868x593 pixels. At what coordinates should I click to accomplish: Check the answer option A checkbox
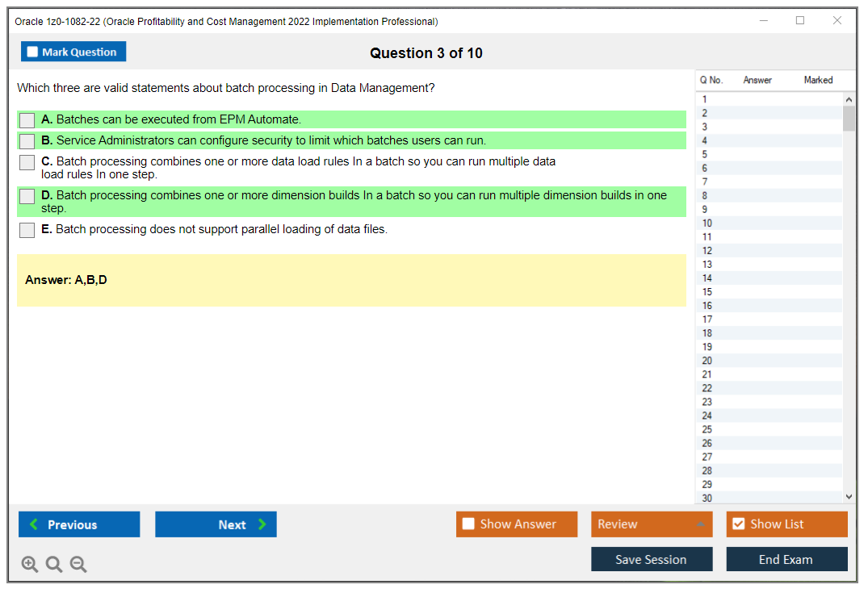[x=26, y=119]
